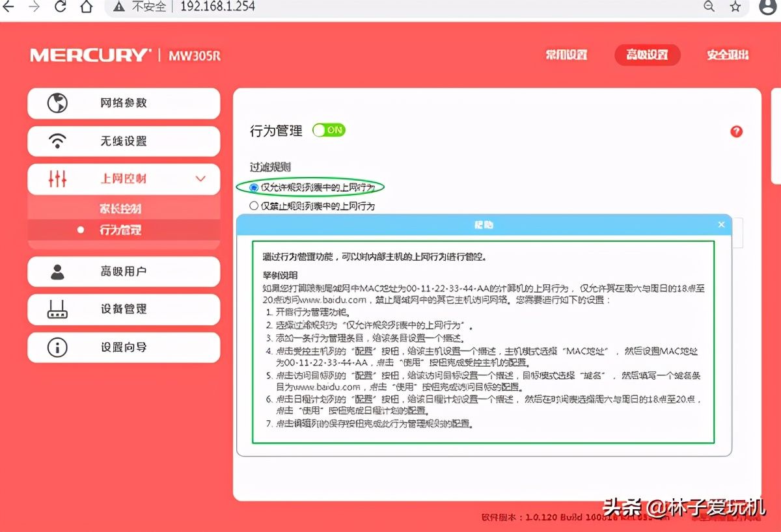Viewport: 781px width, 532px height.
Task: Open the 无线设置 menu
Action: (x=124, y=140)
